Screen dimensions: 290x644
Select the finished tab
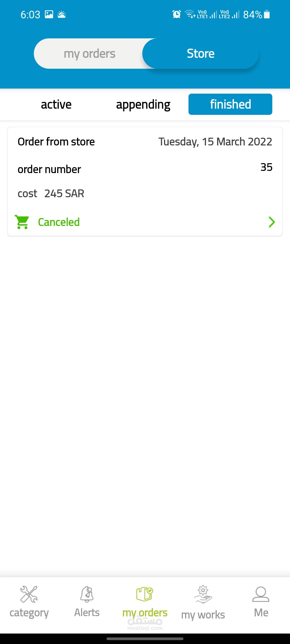click(x=230, y=104)
